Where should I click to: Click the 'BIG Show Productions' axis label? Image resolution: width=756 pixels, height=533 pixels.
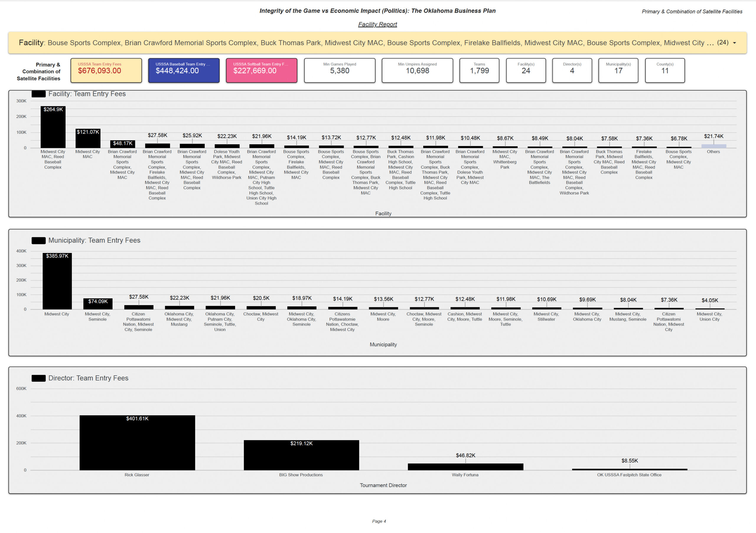[301, 475]
